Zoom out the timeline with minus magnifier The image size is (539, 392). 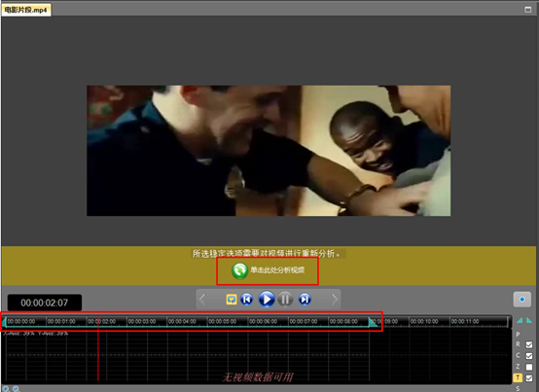point(16,389)
